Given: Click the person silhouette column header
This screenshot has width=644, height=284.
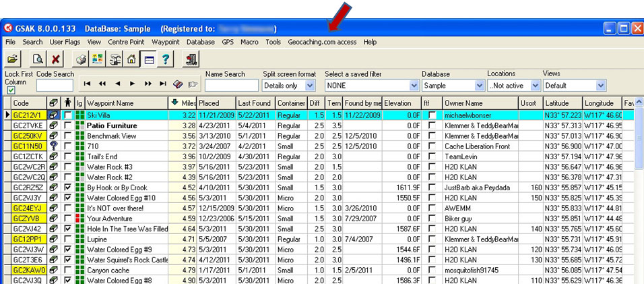Looking at the screenshot, I should (68, 103).
